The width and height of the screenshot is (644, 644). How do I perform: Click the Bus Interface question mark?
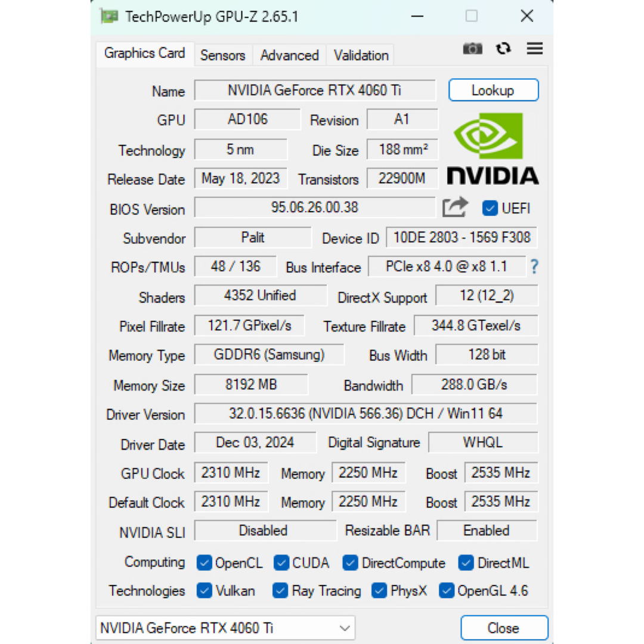coord(534,267)
